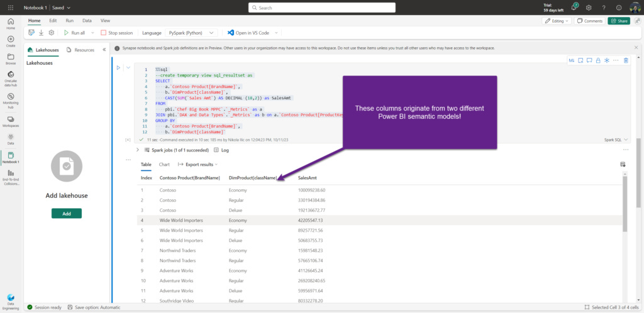Run the SQL cell play button

[118, 68]
